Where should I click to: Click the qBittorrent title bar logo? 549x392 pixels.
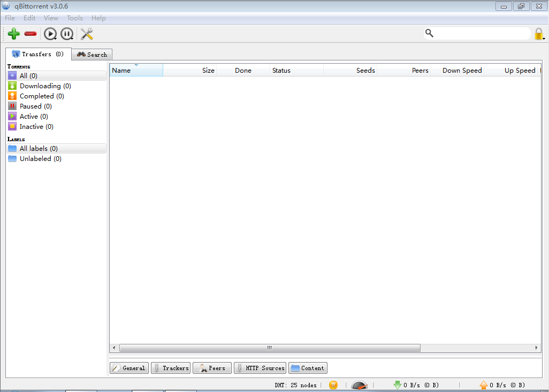(6, 6)
